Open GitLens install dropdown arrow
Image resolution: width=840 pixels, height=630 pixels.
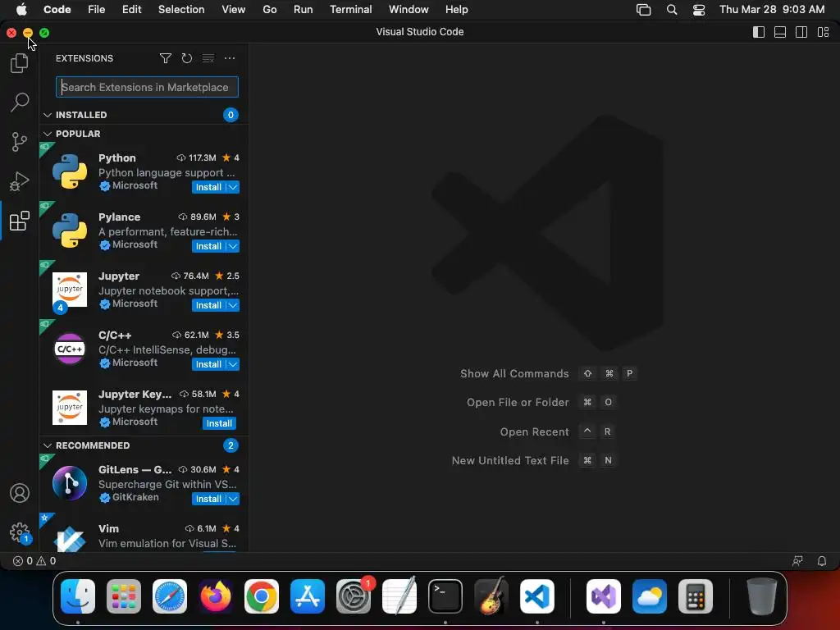click(233, 499)
